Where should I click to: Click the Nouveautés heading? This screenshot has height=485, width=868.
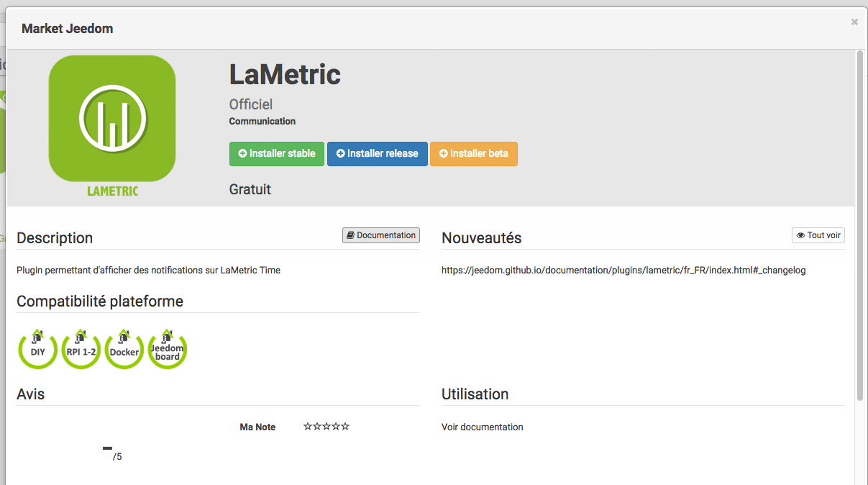tap(482, 238)
